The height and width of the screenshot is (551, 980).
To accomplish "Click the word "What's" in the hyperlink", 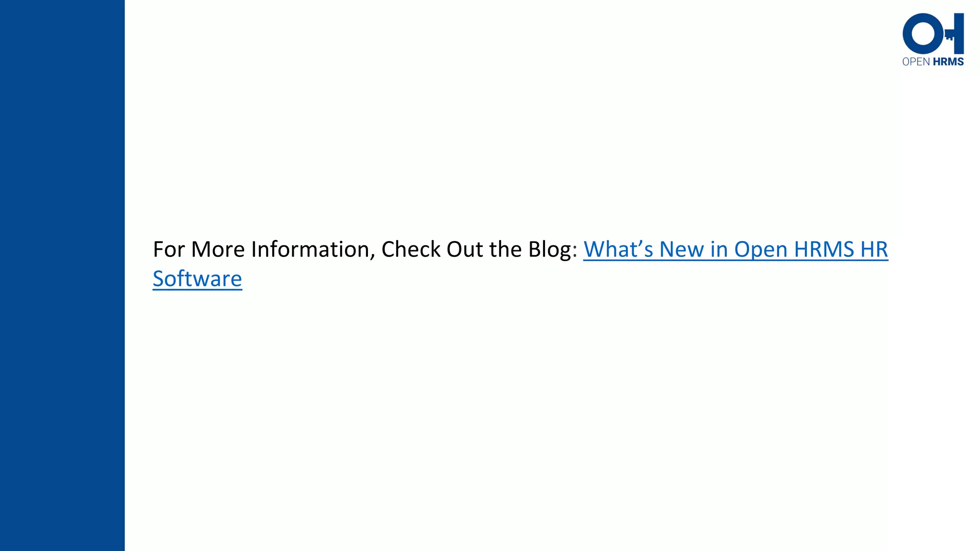I will tap(618, 250).
